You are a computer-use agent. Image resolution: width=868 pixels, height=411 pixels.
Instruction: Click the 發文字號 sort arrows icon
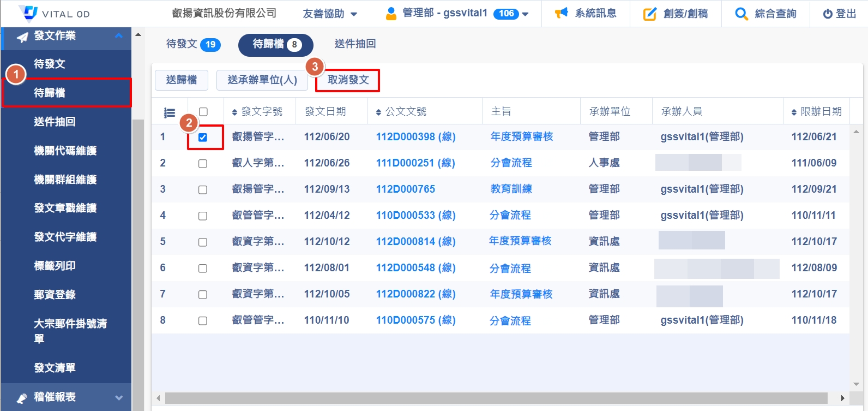coord(234,112)
